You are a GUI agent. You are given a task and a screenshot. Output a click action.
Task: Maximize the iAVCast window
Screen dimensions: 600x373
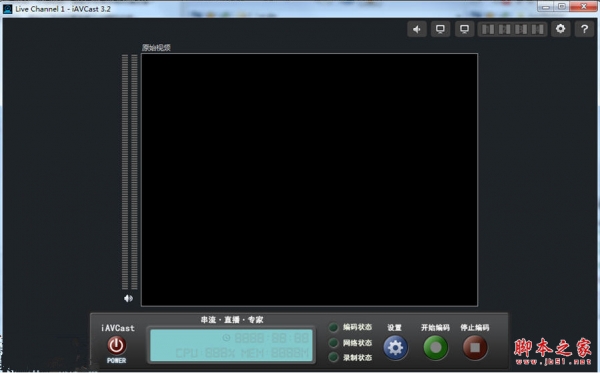coord(562,7)
